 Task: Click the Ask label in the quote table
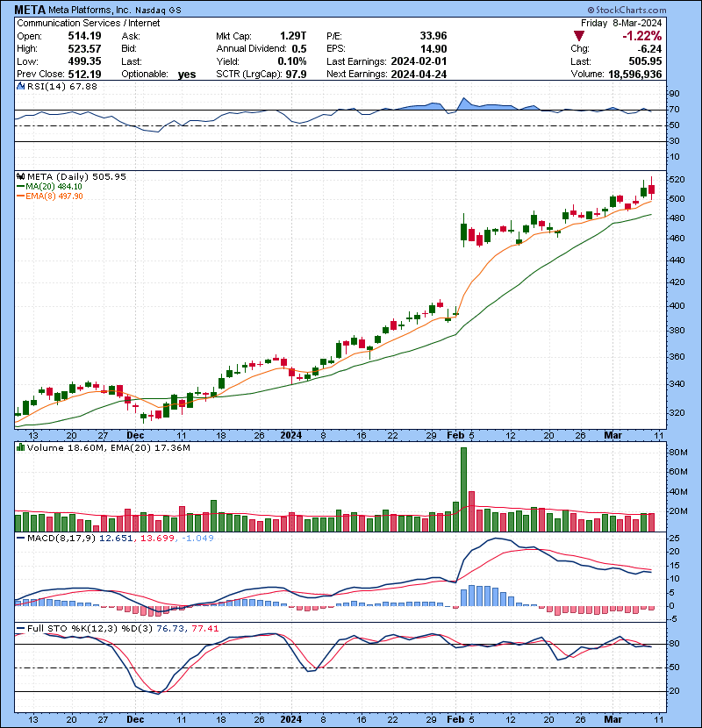coord(131,36)
